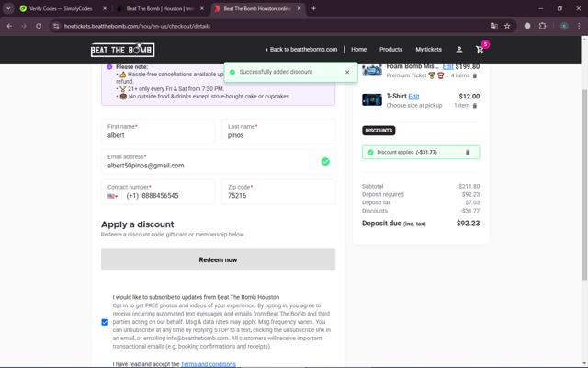
Task: Click the browser address bar URL
Action: click(x=137, y=26)
